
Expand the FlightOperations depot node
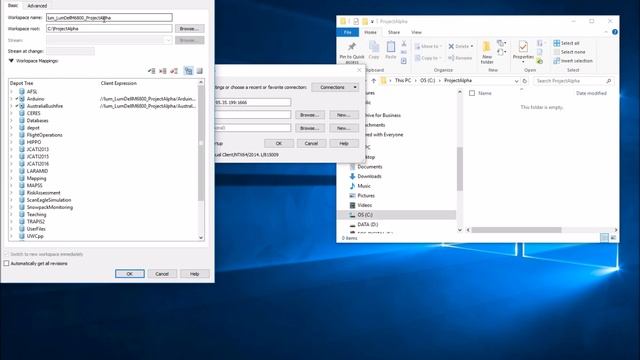click(x=11, y=135)
